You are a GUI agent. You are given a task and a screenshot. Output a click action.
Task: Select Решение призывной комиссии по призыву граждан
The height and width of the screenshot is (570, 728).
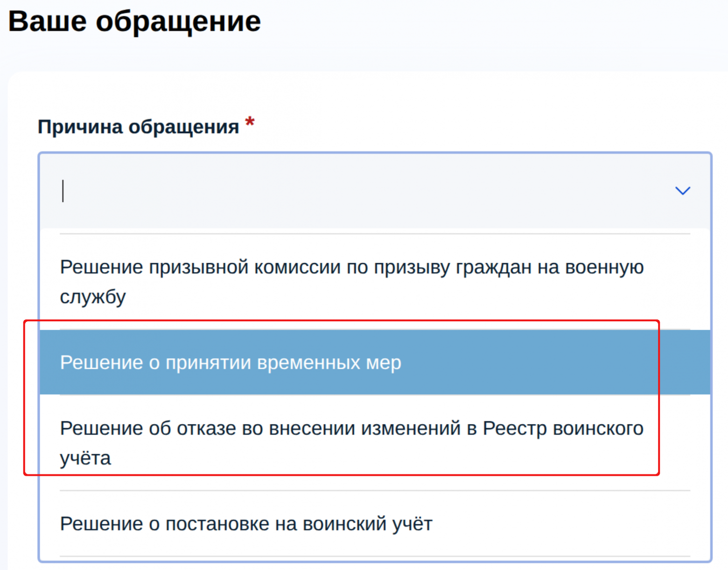tap(351, 281)
